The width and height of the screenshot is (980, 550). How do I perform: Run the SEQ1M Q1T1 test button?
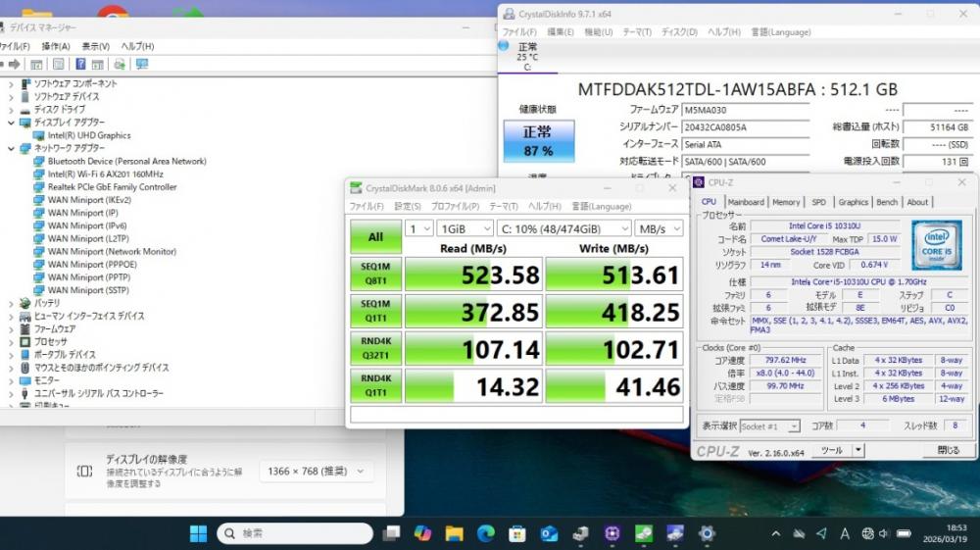click(x=375, y=311)
